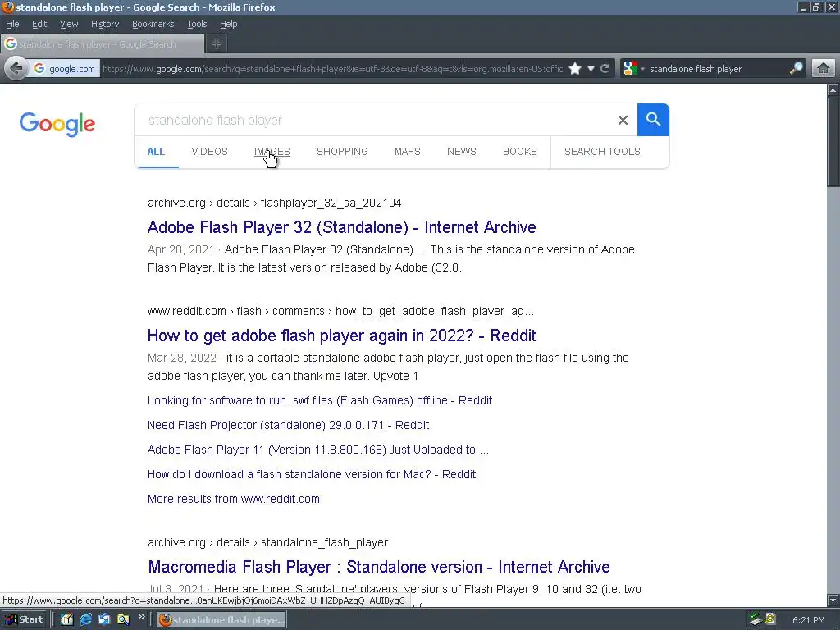Open the Bookmarks menu
The height and width of the screenshot is (630, 840).
153,24
